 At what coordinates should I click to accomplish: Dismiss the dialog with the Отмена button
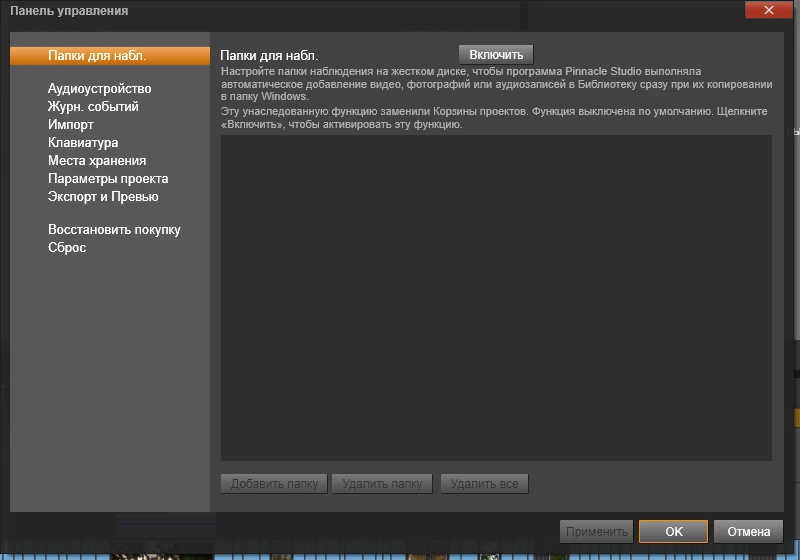click(748, 531)
